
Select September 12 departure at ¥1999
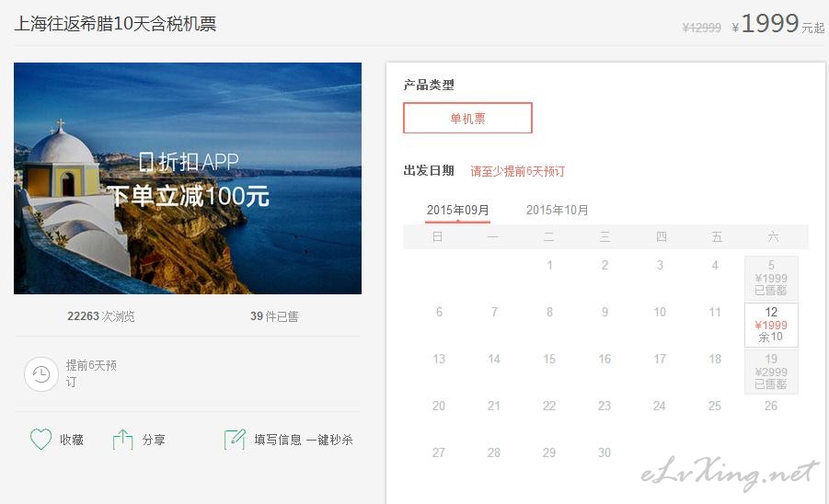tap(771, 325)
